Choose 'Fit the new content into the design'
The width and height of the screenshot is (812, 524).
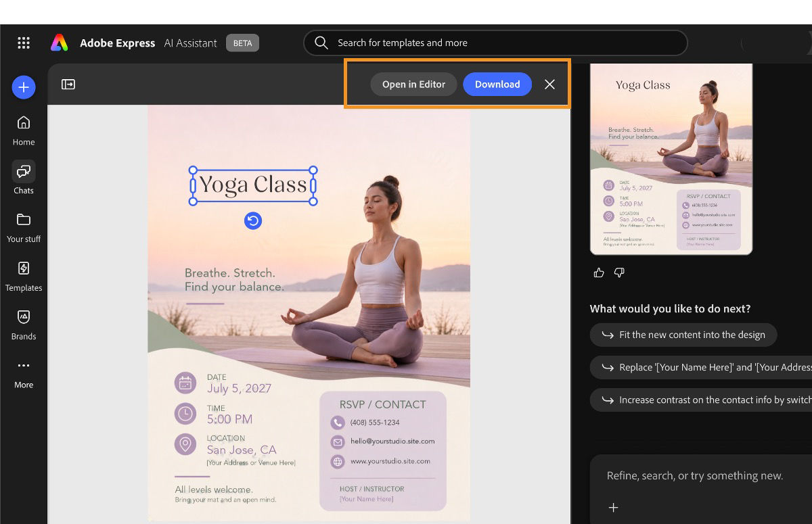pos(683,335)
